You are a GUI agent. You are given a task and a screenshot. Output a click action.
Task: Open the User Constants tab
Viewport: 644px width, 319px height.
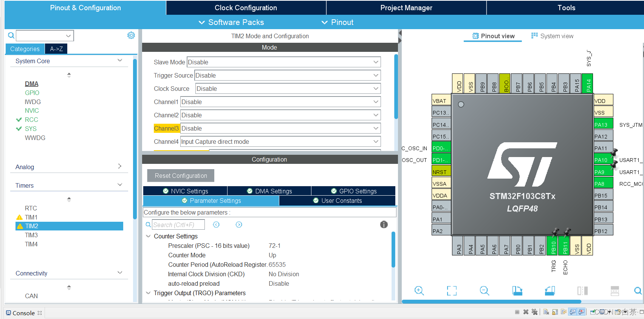tap(337, 201)
